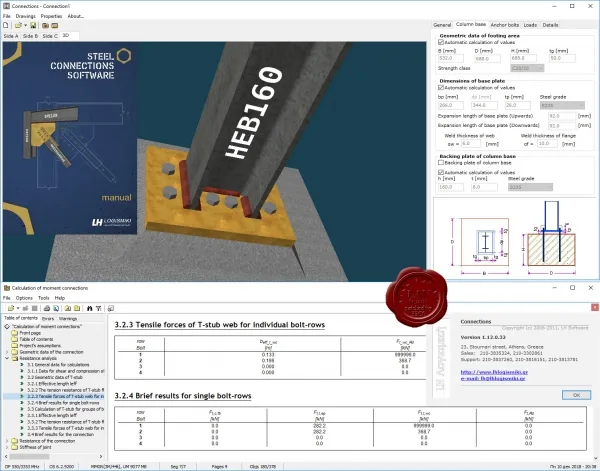Collapse the Resistance analysis node
Image resolution: width=600 pixels, height=471 pixels.
(7, 359)
